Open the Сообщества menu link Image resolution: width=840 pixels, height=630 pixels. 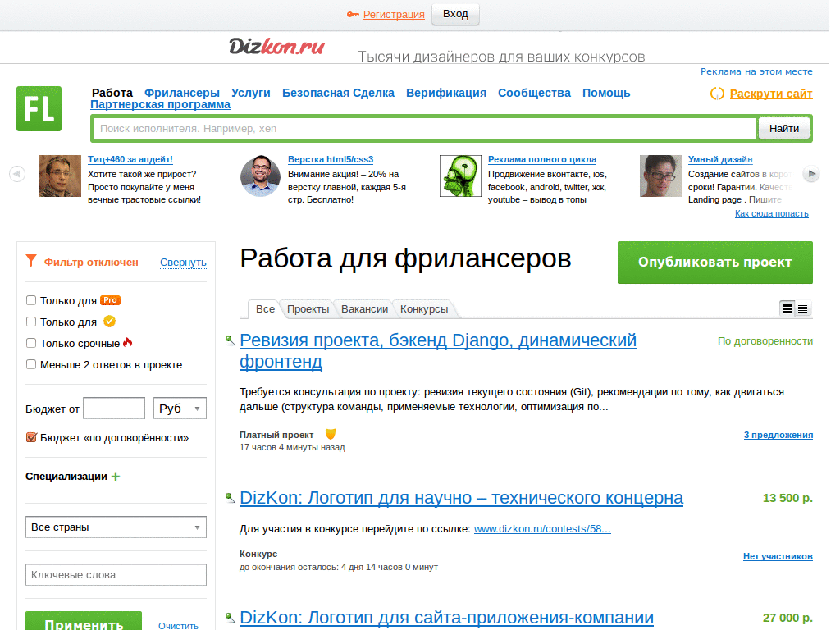coord(534,93)
